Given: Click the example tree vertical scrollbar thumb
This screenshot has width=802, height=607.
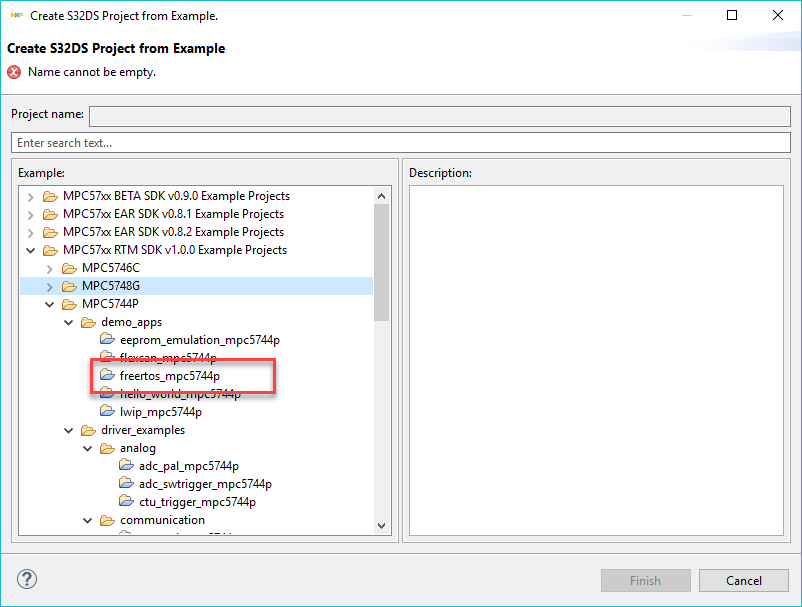Looking at the screenshot, I should tap(381, 262).
